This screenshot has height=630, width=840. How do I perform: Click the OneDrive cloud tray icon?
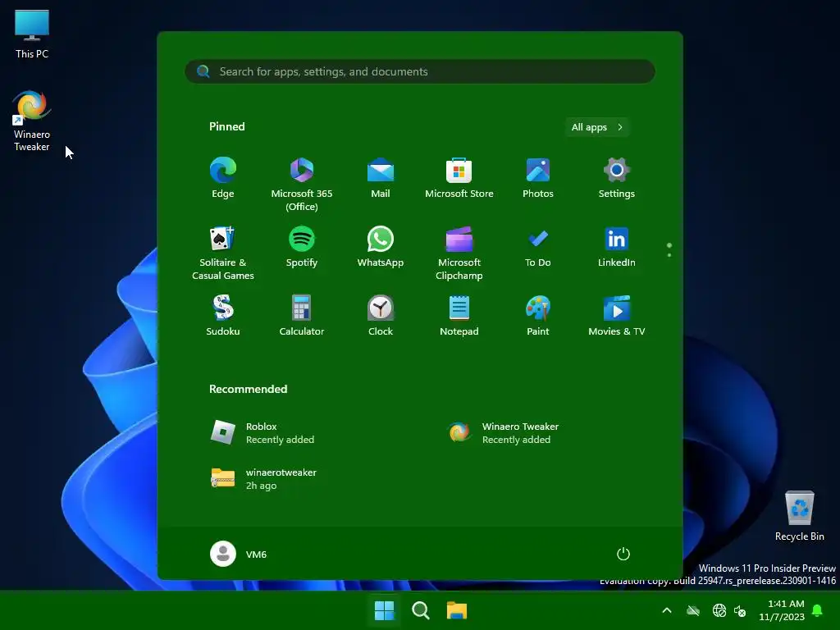pyautogui.click(x=693, y=610)
